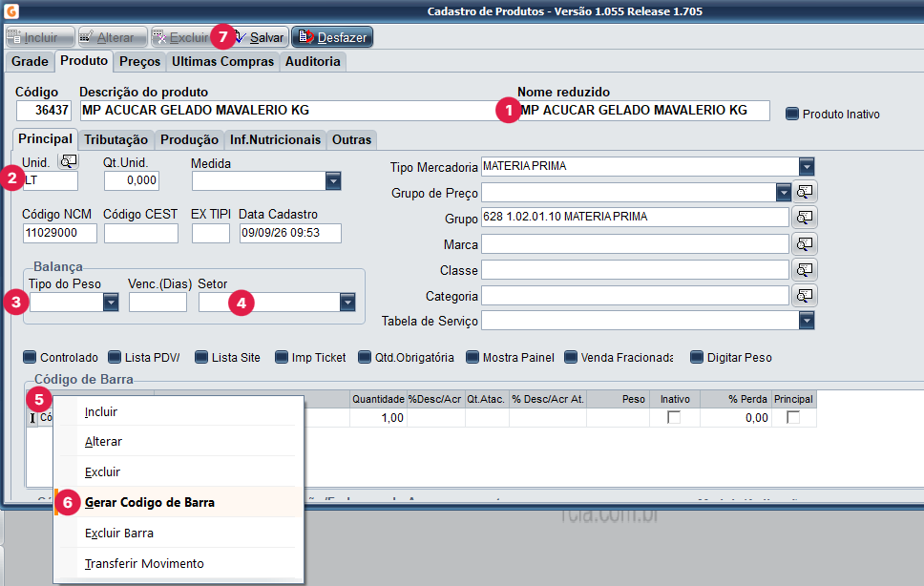The height and width of the screenshot is (586, 924).
Task: Check the Inativo box in barcode row
Action: [674, 418]
